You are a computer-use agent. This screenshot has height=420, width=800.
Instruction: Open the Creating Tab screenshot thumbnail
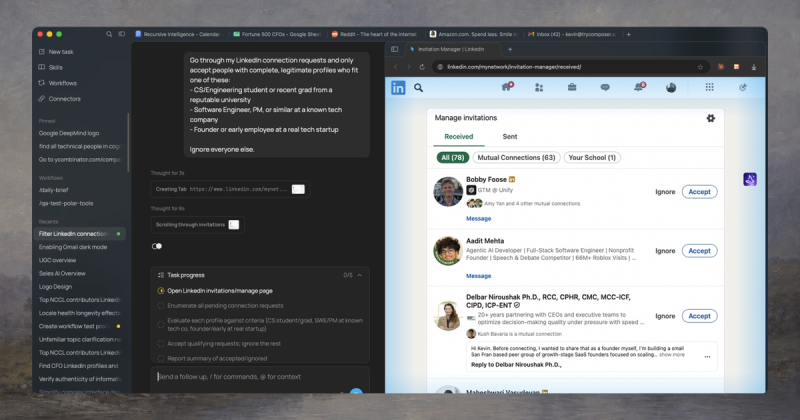(298, 189)
